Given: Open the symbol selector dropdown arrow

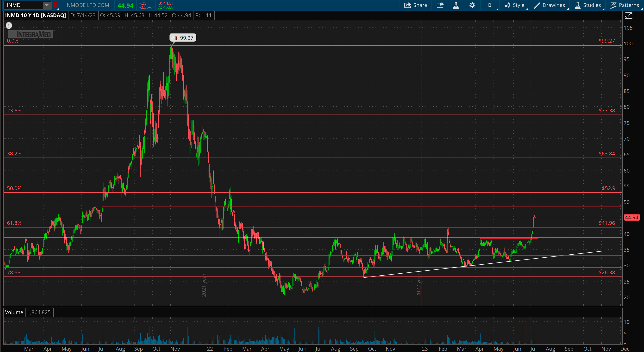Looking at the screenshot, I should click(47, 5).
